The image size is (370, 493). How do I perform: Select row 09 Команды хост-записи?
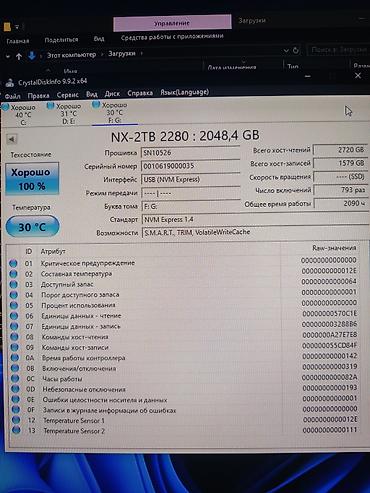(183, 347)
